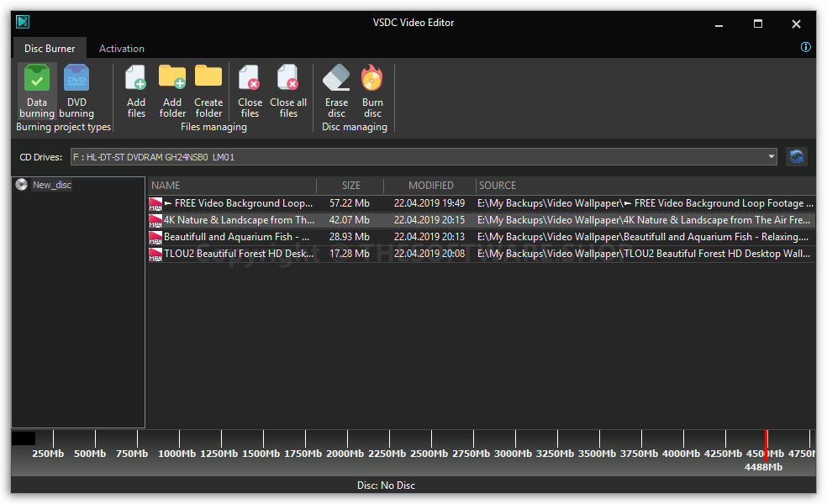Click file icon of TLOU2 Beautiful Forest
This screenshot has height=504, width=827.
(155, 255)
